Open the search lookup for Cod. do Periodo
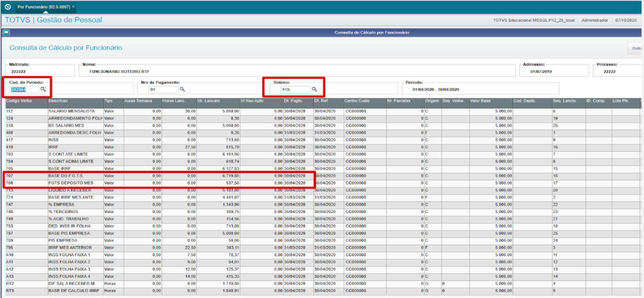Image resolution: width=644 pixels, height=298 pixels. coord(43,89)
